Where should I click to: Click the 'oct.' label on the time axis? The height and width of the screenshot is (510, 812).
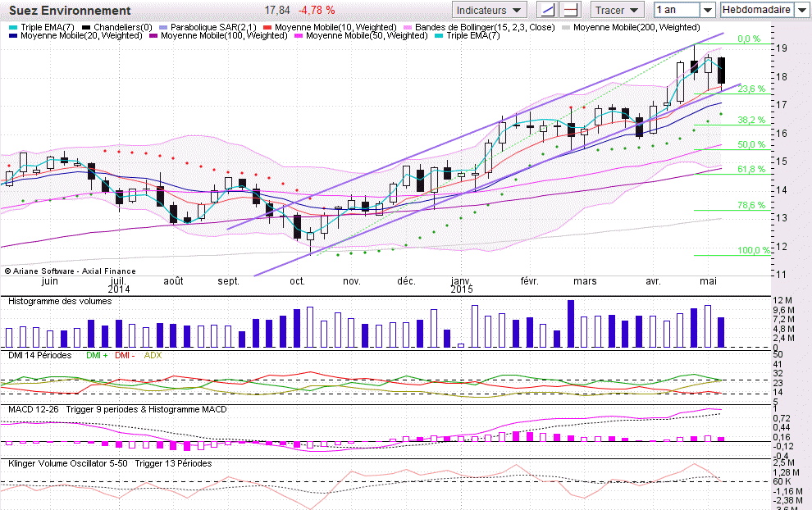point(297,281)
